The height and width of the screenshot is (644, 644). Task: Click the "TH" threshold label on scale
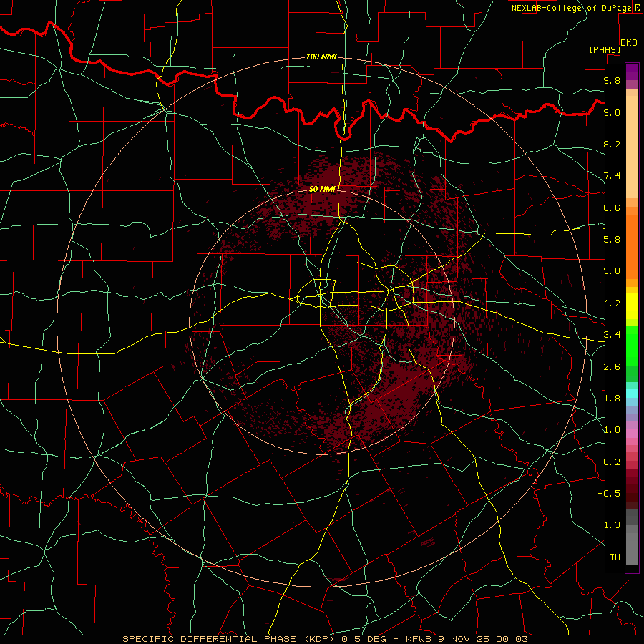click(615, 557)
